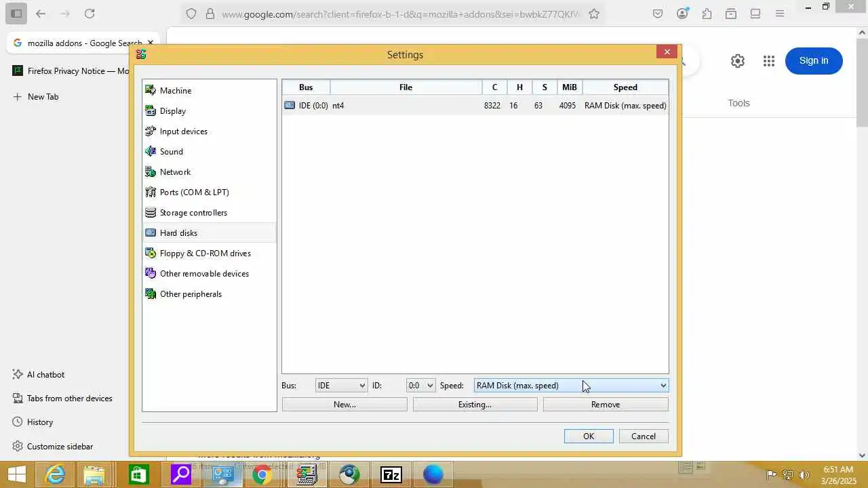This screenshot has width=868, height=488.
Task: Click the Windows Start button
Action: pyautogui.click(x=16, y=474)
